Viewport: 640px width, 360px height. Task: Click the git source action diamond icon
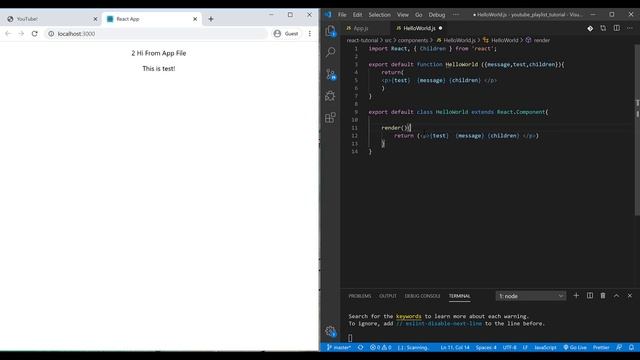pyautogui.click(x=590, y=28)
